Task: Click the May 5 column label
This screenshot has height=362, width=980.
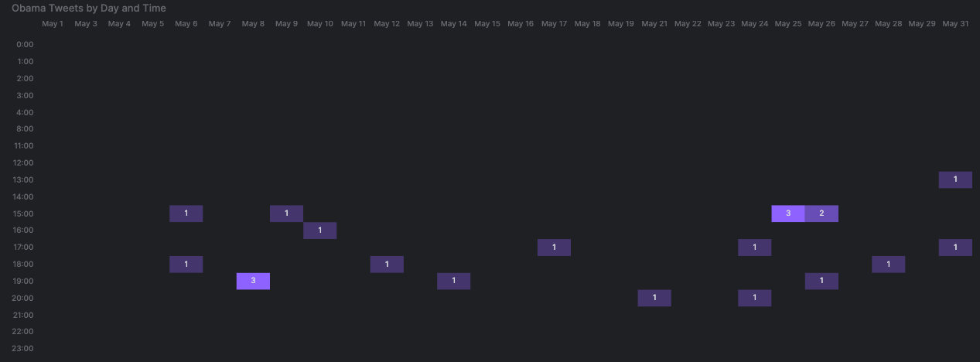Action: [x=153, y=24]
